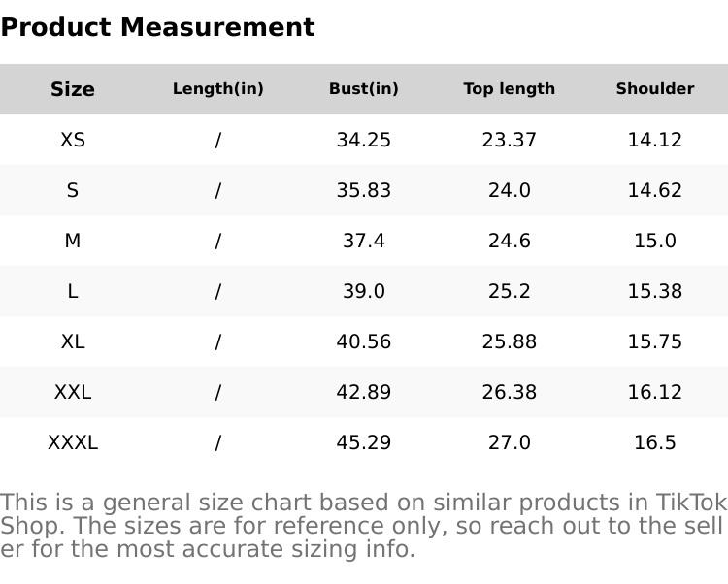
Task: Select the Top length column header
Action: point(510,89)
